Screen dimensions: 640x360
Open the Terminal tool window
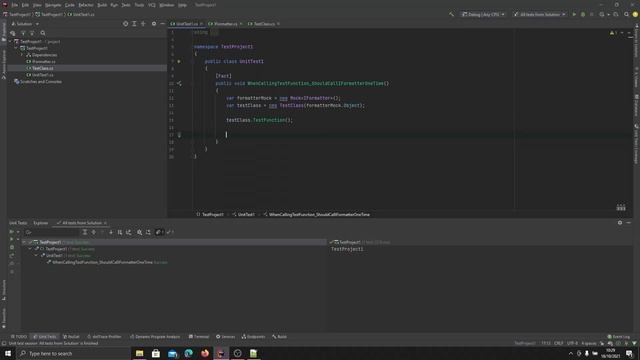pyautogui.click(x=199, y=337)
